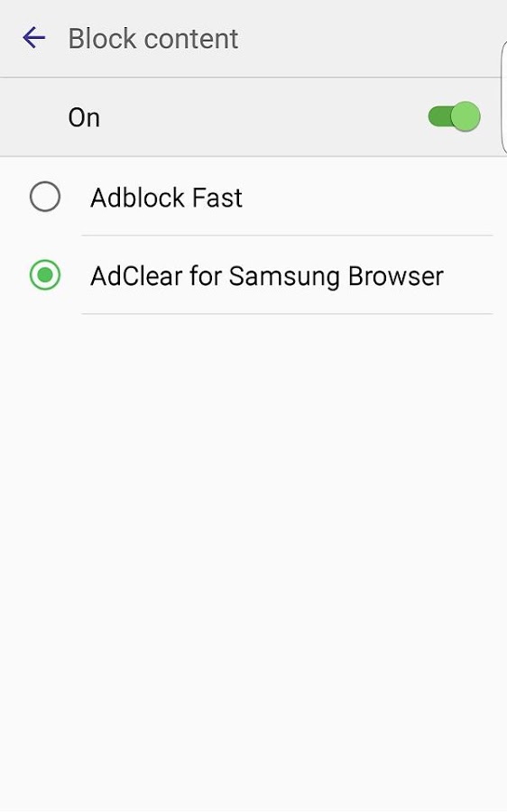Click the word content in the header
Image resolution: width=507 pixels, height=812 pixels.
(x=191, y=39)
